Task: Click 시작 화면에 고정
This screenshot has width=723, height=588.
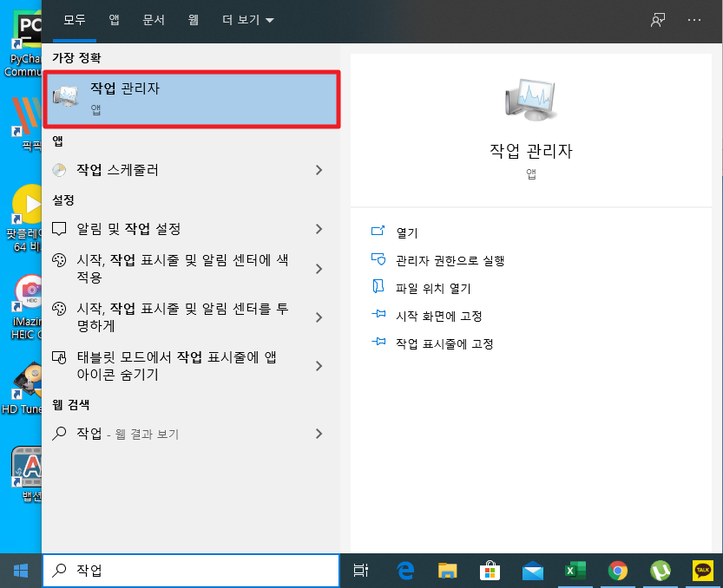Action: coord(439,317)
